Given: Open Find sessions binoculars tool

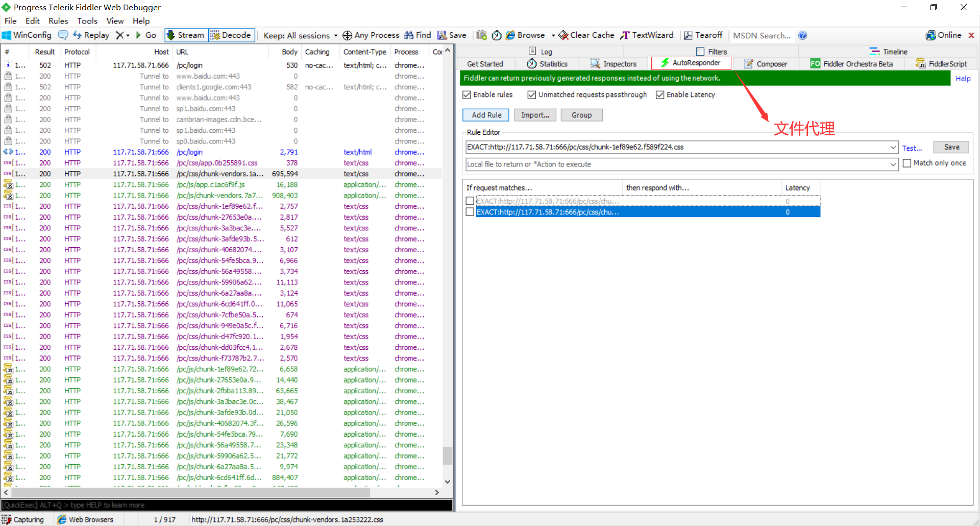Looking at the screenshot, I should coord(418,35).
